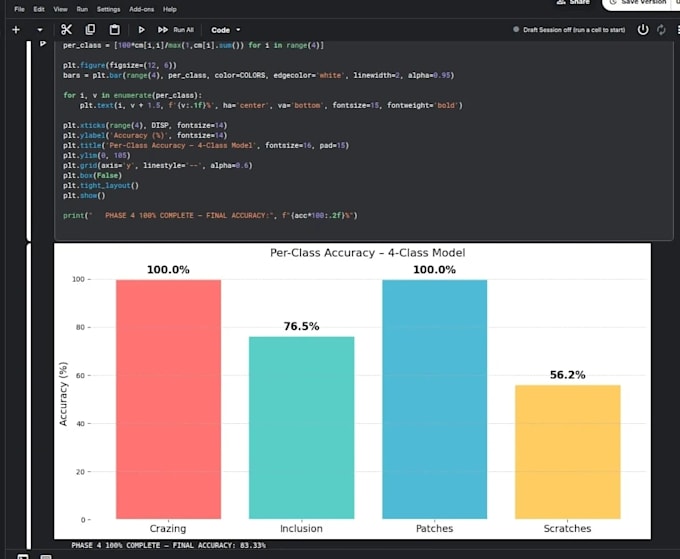Click the Scratches x-axis label

click(567, 528)
